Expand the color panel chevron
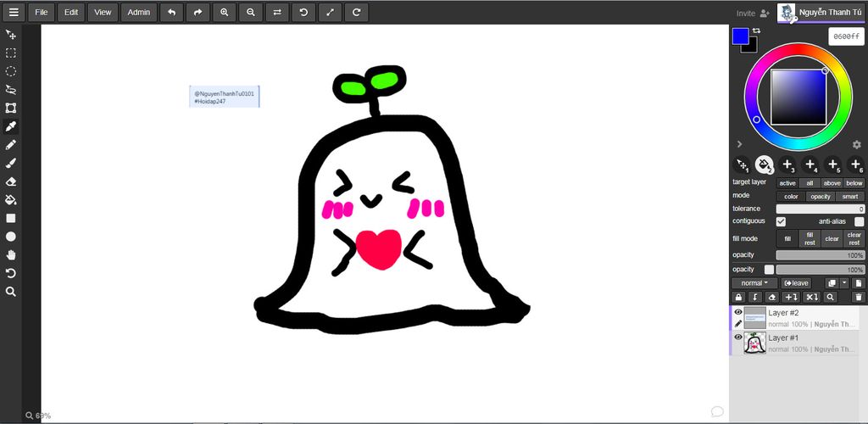Viewport: 868px width, 424px height. [x=739, y=144]
